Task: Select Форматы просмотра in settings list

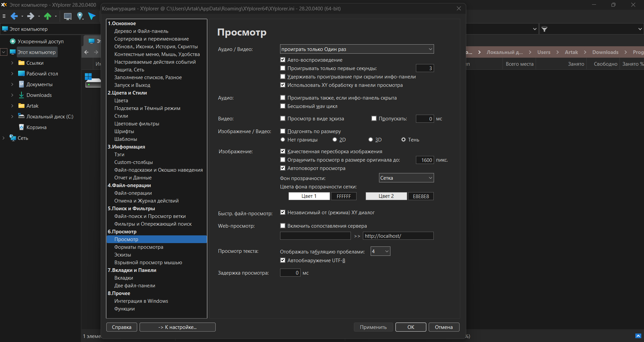Action: point(139,247)
